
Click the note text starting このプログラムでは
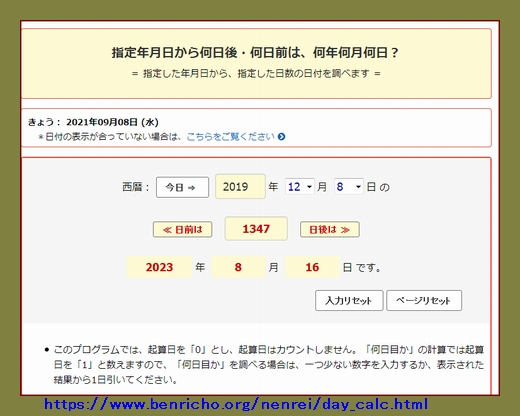pyautogui.click(x=269, y=364)
